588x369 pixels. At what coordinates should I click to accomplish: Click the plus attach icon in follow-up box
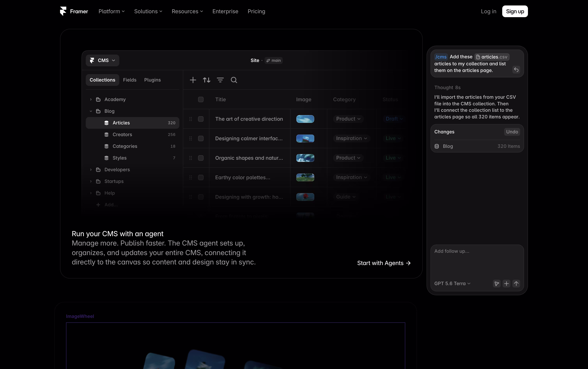point(507,284)
